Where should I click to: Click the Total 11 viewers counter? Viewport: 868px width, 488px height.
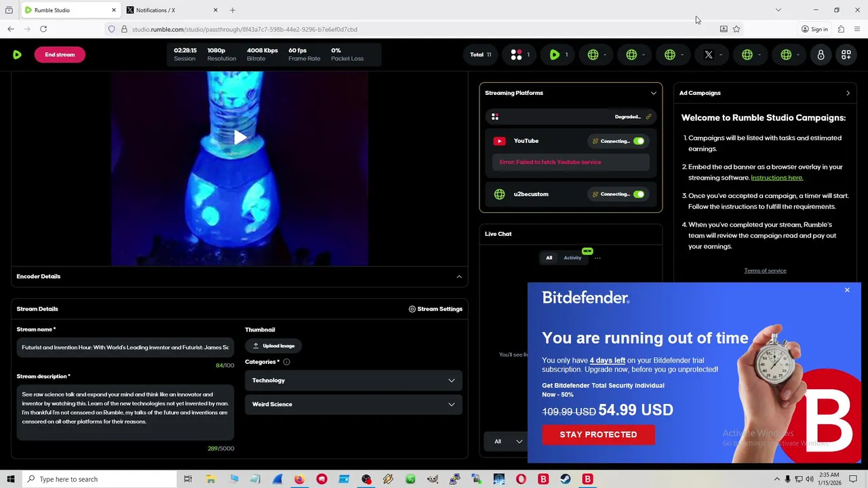[480, 55]
